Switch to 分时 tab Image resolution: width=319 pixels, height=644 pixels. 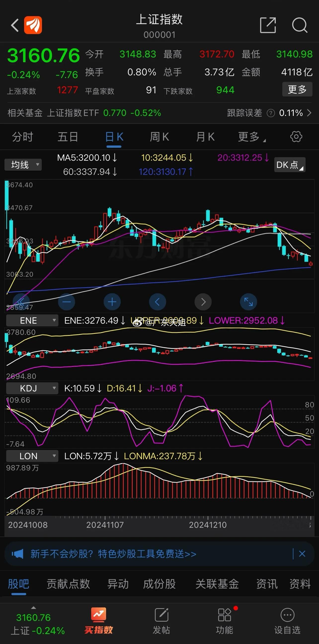pyautogui.click(x=23, y=137)
